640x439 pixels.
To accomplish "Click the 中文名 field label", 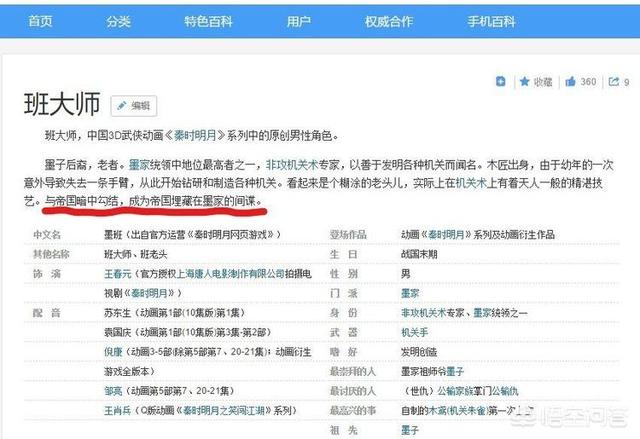I will click(47, 235).
